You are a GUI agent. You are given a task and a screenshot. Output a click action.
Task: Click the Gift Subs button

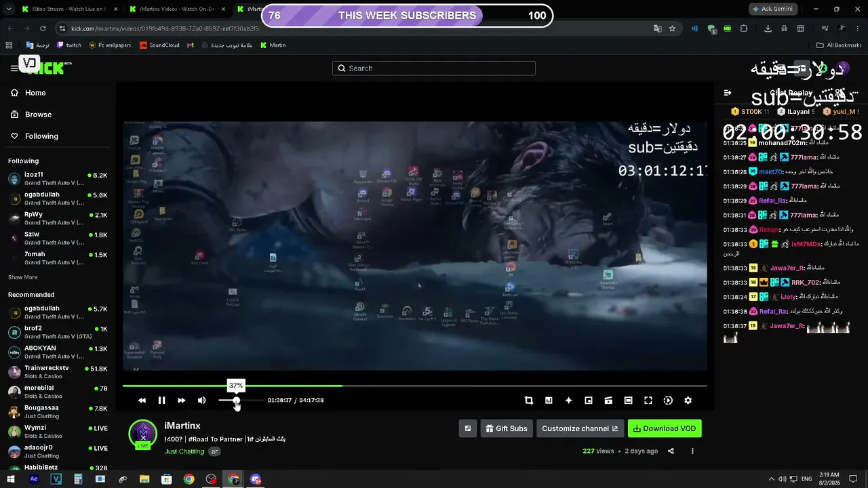click(507, 428)
